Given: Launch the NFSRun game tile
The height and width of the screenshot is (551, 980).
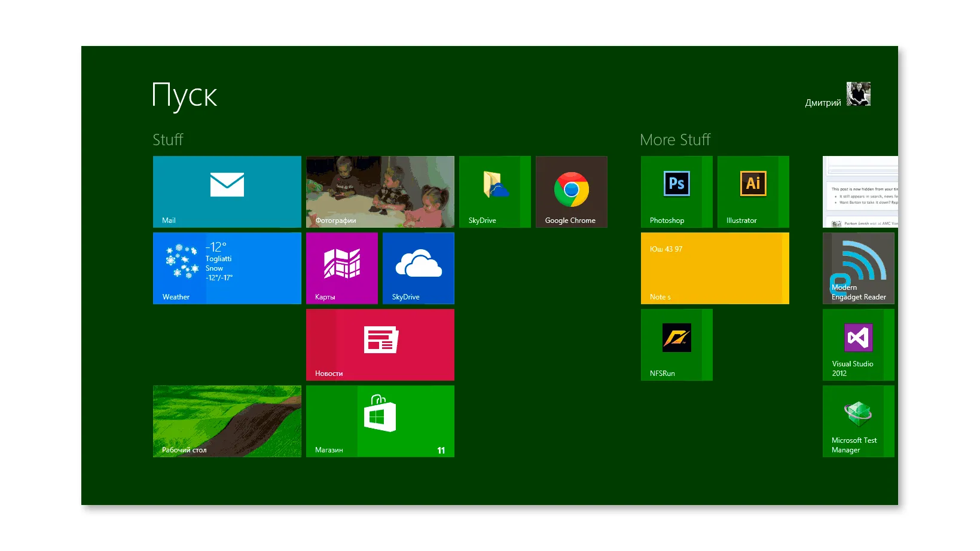Looking at the screenshot, I should 676,344.
